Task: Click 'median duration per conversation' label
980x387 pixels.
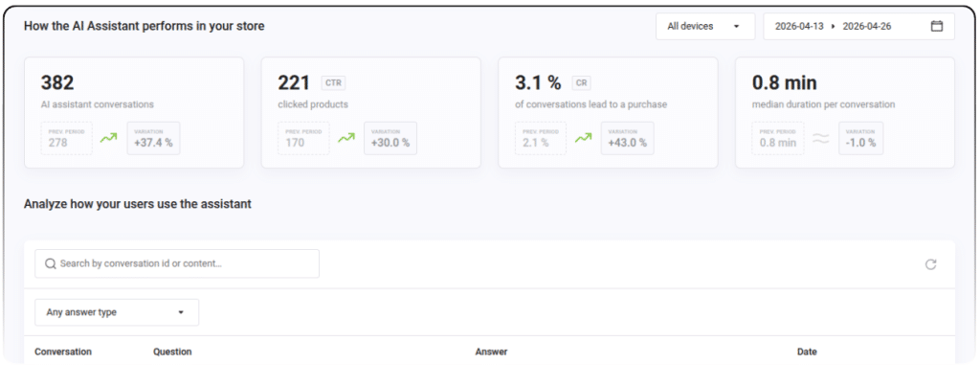Action: coord(823,104)
